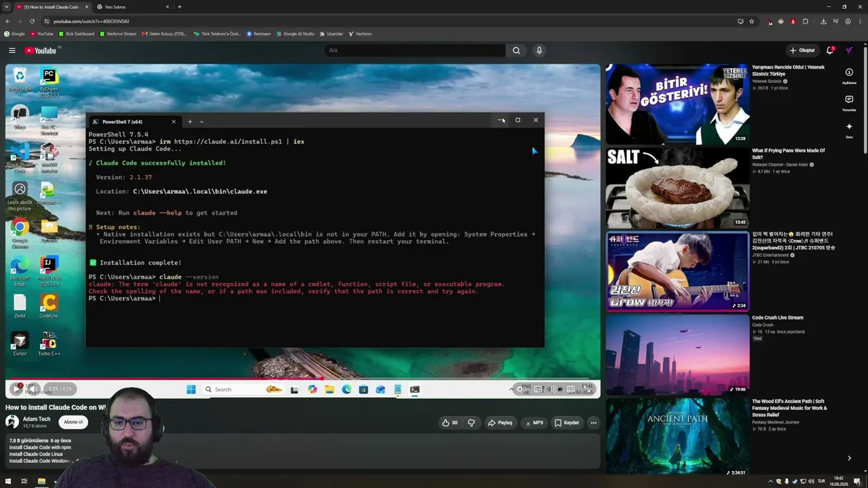Open the Adam Tech channel name
This screenshot has height=488, width=868.
[37, 419]
